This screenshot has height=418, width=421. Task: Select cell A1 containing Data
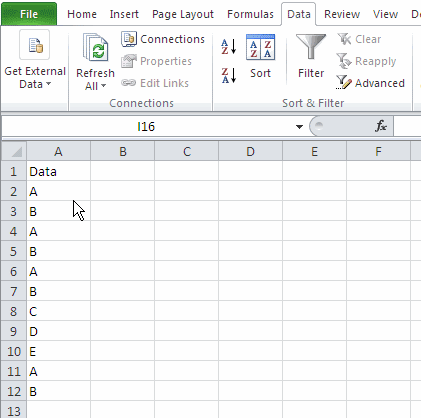pyautogui.click(x=58, y=171)
